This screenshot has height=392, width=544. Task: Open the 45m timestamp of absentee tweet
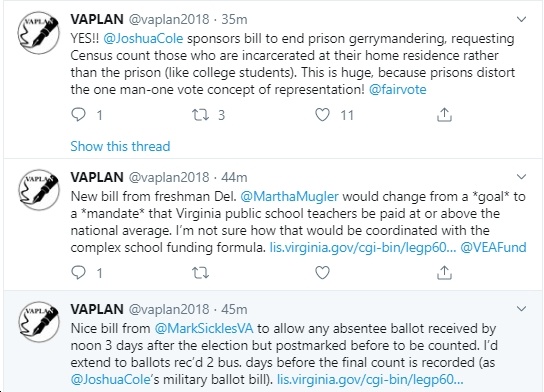pos(234,309)
